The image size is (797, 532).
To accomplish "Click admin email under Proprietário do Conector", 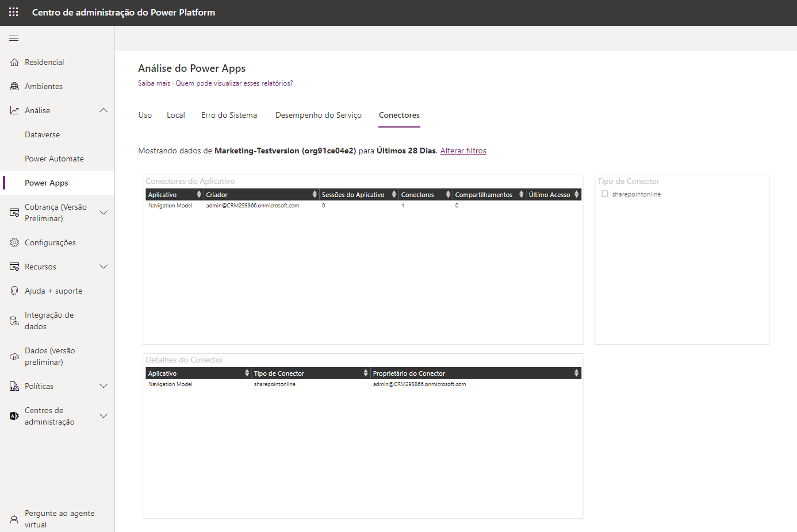I will click(x=419, y=384).
